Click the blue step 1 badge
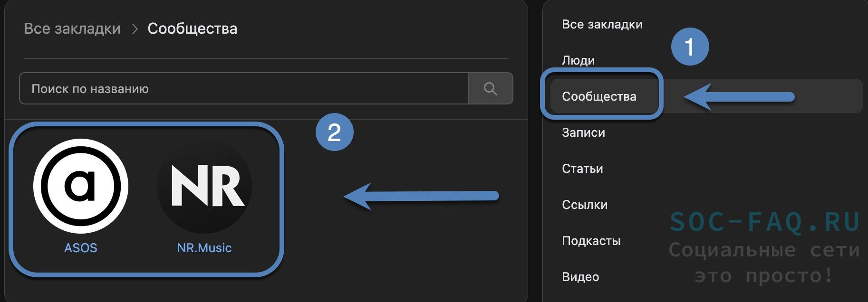This screenshot has height=302, width=868. click(x=690, y=47)
